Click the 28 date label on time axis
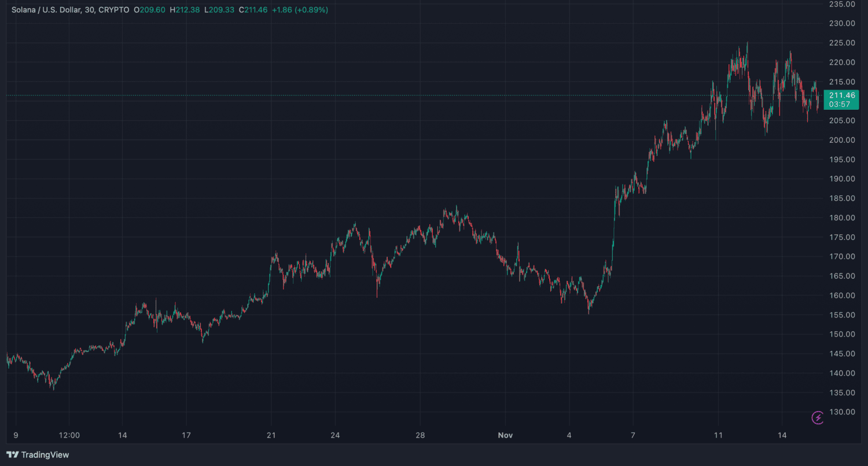Image resolution: width=868 pixels, height=466 pixels. tap(421, 435)
